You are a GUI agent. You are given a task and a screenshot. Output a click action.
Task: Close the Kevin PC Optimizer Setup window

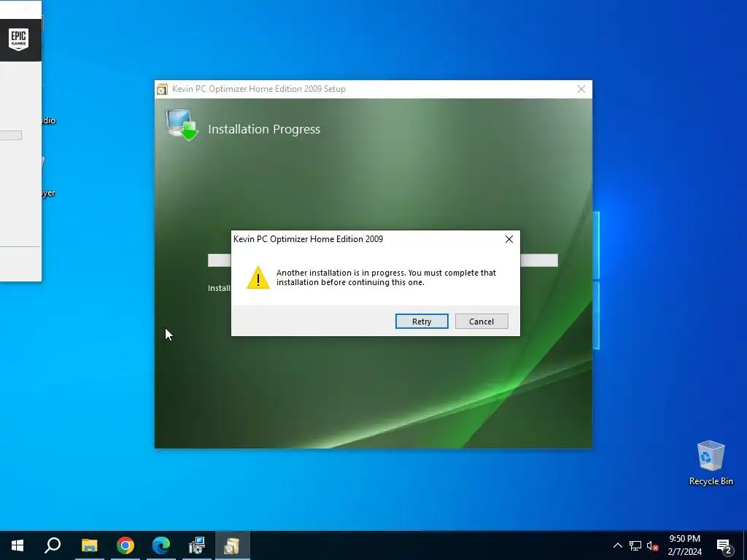[581, 89]
